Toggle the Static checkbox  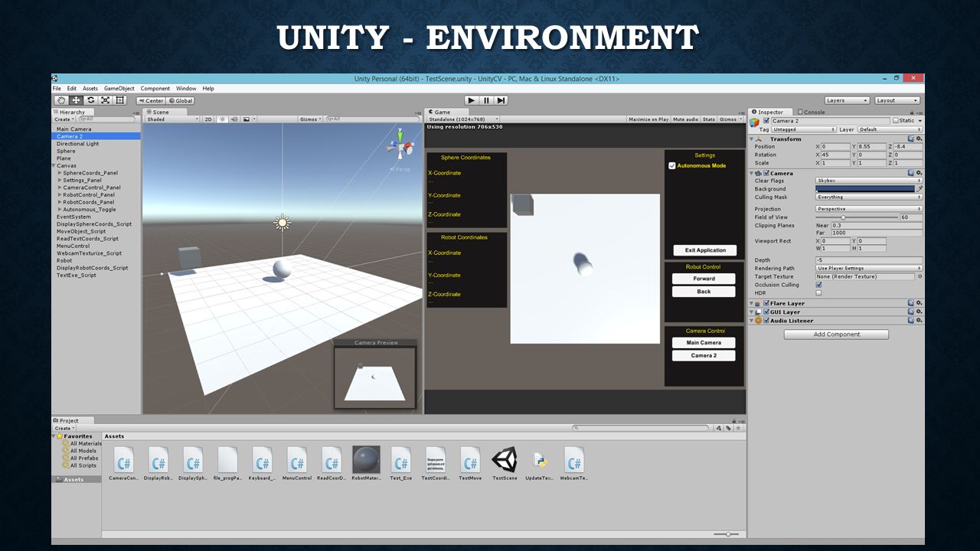(896, 121)
